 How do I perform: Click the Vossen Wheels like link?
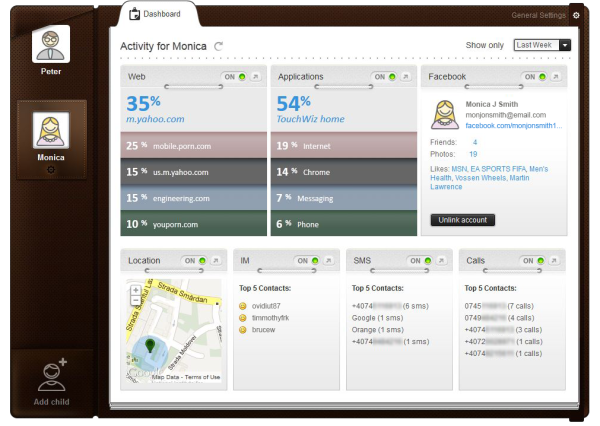pos(480,178)
